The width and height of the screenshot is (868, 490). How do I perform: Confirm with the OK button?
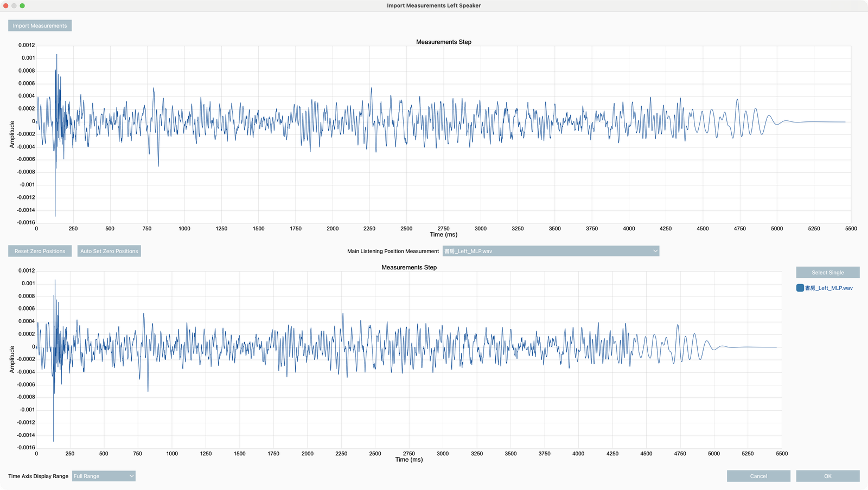click(x=828, y=476)
